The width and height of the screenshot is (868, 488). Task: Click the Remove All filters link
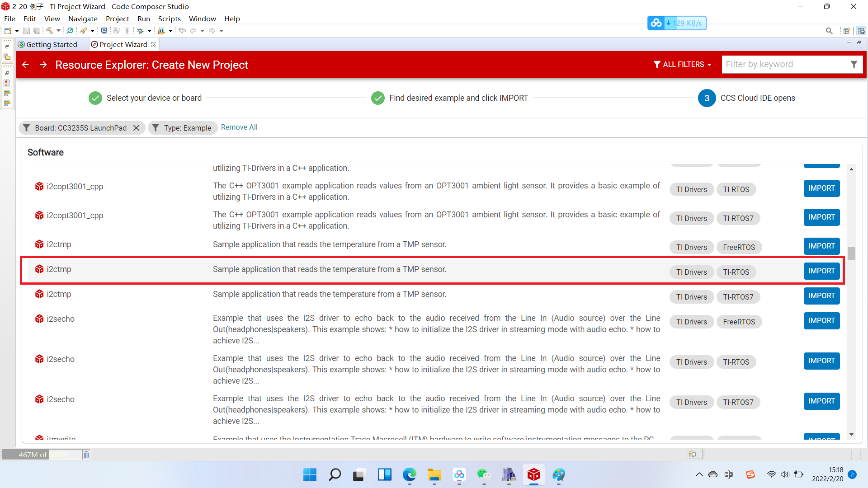click(x=239, y=127)
